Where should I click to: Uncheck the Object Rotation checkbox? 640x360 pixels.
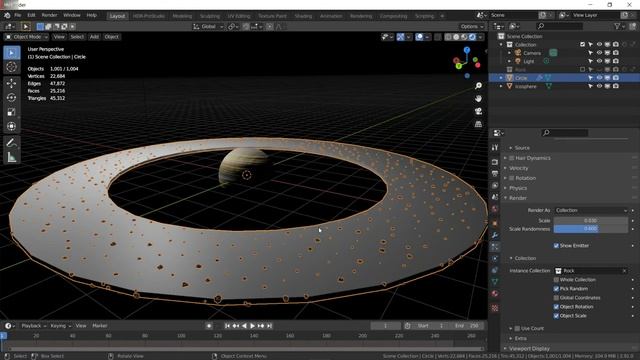[x=556, y=307]
